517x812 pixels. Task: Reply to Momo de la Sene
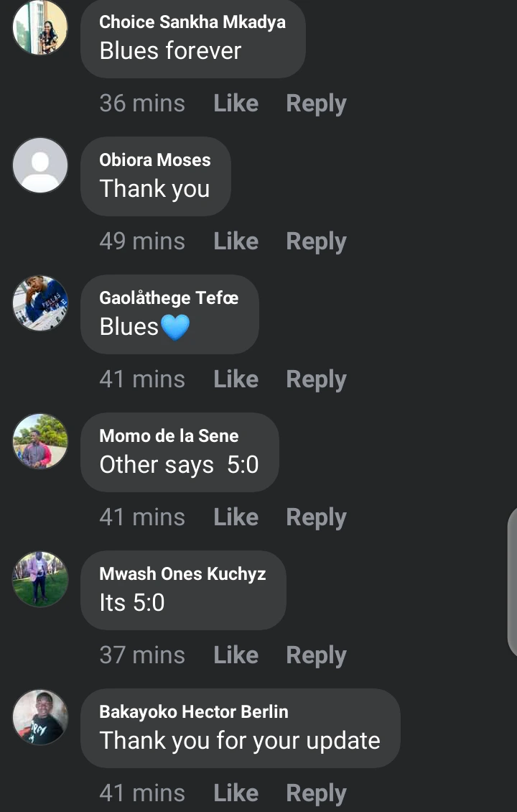click(x=316, y=518)
